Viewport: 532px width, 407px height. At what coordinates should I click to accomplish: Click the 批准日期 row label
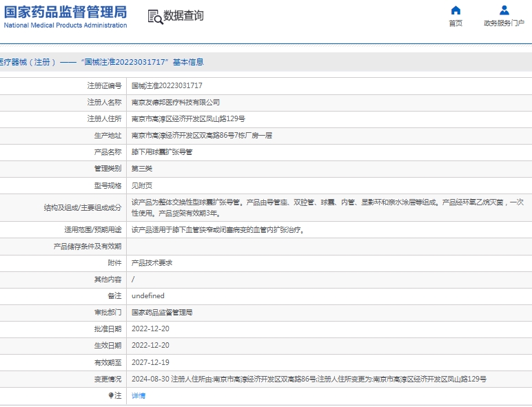coord(108,329)
